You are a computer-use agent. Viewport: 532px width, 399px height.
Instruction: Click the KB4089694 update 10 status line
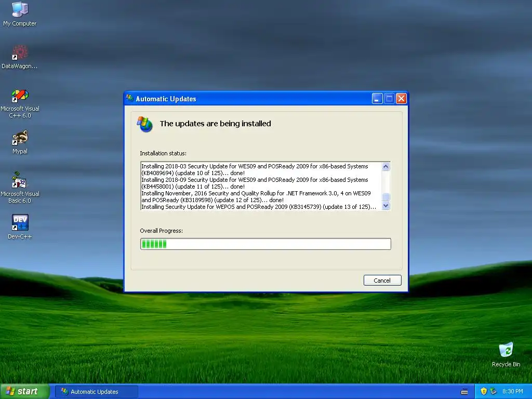255,170
